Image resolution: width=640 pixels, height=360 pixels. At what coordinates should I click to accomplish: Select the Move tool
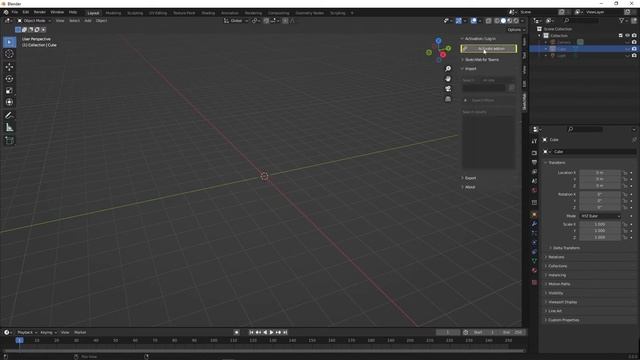[x=9, y=67]
